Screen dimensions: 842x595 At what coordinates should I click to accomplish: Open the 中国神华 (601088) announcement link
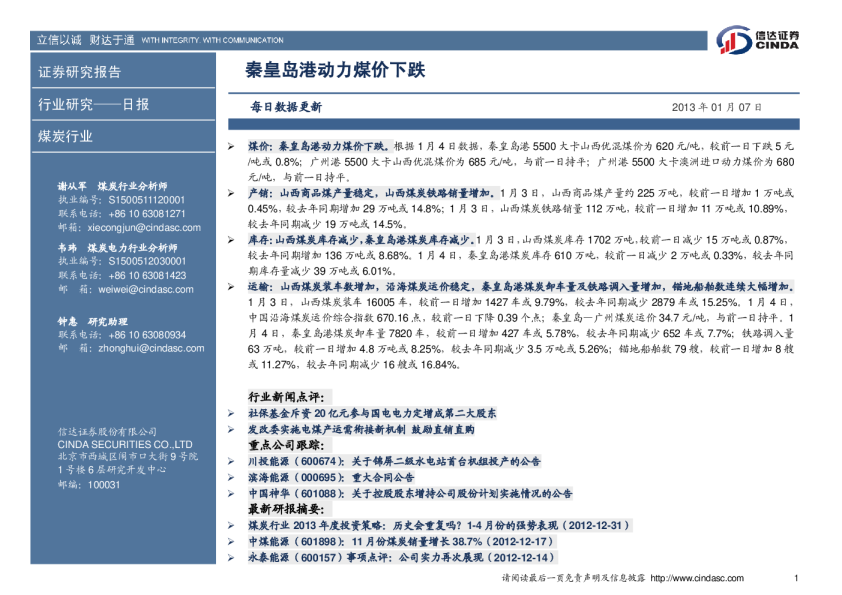click(x=409, y=493)
